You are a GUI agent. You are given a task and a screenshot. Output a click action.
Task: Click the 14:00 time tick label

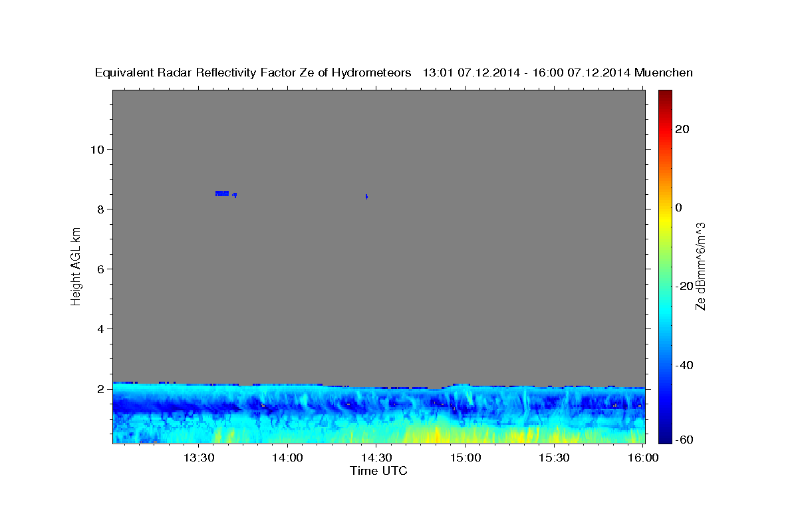[x=287, y=458]
